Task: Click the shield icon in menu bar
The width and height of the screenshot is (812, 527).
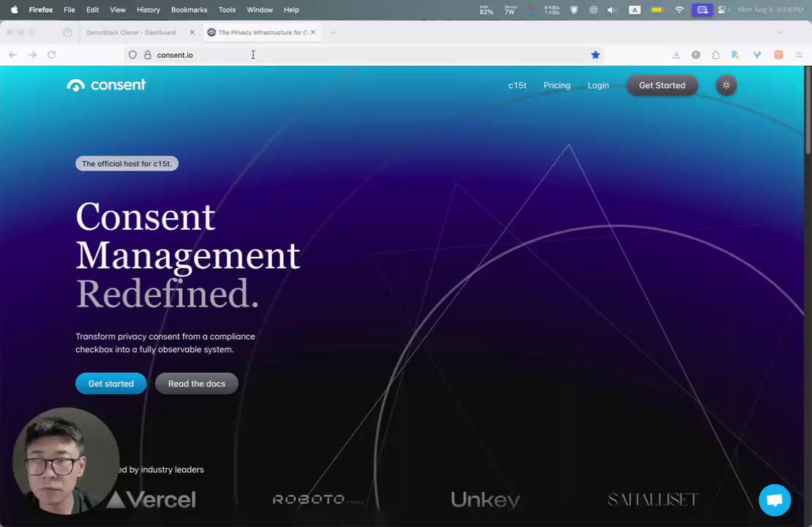Action: tap(574, 10)
